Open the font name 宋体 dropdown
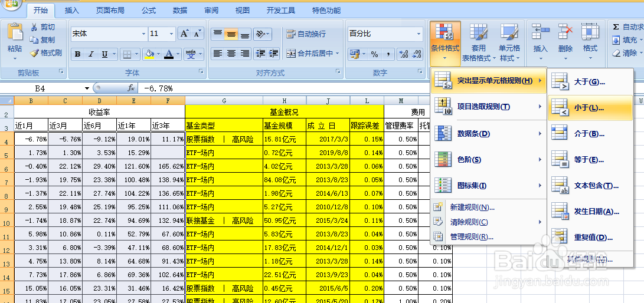Image resolution: width=644 pixels, height=303 pixels. click(x=144, y=34)
